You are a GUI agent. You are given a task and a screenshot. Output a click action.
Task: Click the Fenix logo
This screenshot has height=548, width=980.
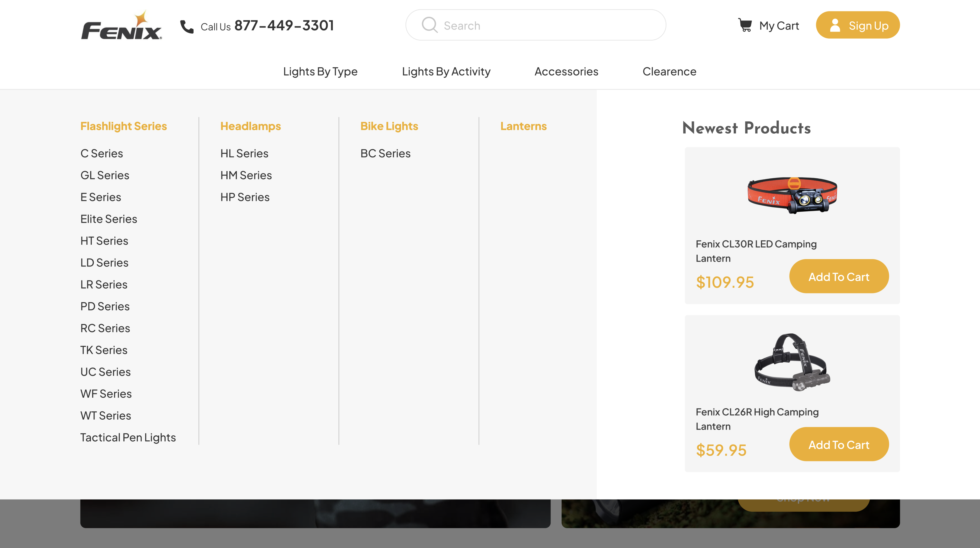tap(121, 25)
